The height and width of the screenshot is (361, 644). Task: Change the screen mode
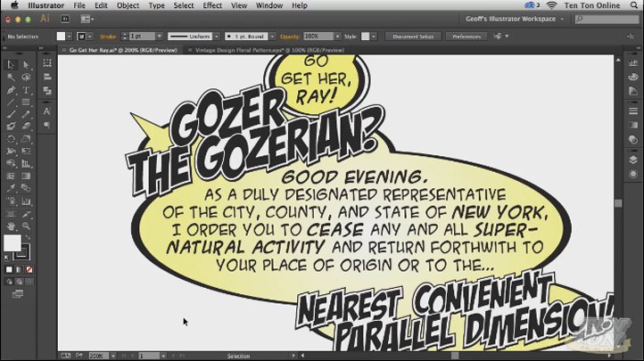[17, 294]
